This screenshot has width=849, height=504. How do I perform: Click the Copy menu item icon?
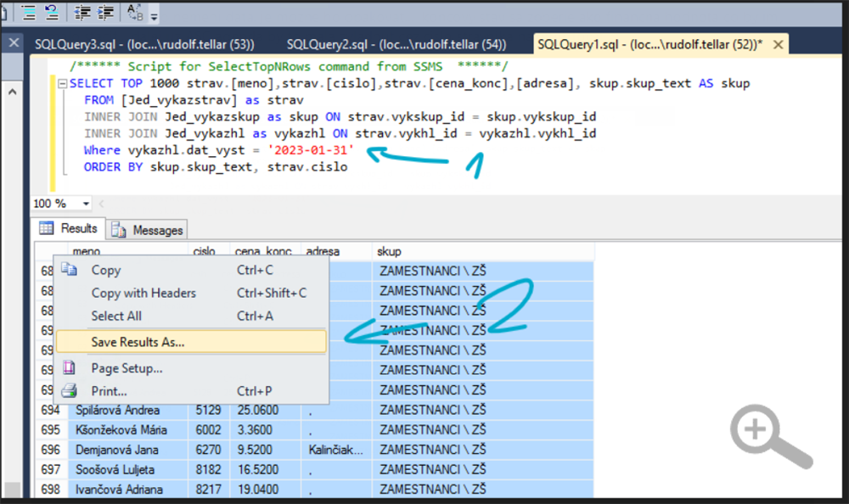(x=70, y=269)
